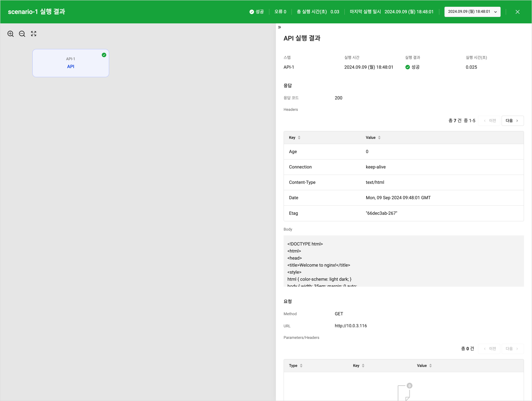Click previous button in Parameters/Headers pagination
The width and height of the screenshot is (532, 401).
point(489,349)
